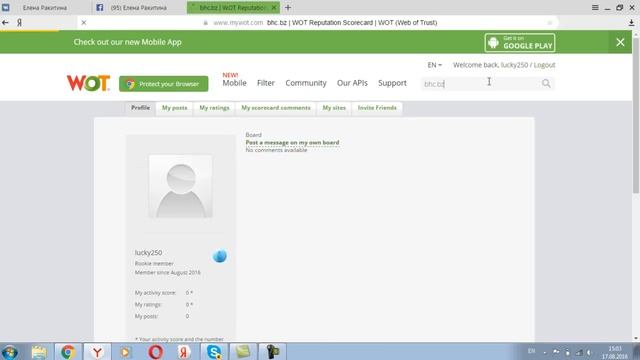Select the Profile tab
The height and width of the screenshot is (360, 640).
click(140, 108)
